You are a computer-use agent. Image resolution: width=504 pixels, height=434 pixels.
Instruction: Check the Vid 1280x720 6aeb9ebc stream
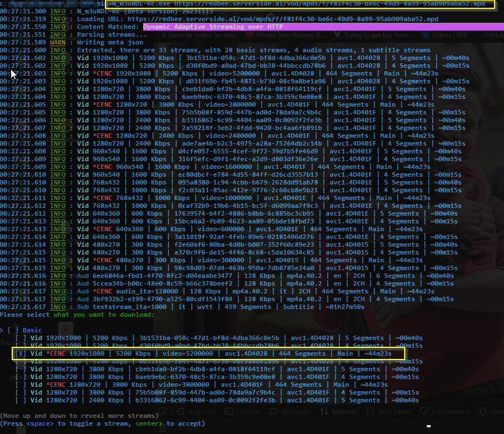[21, 377]
